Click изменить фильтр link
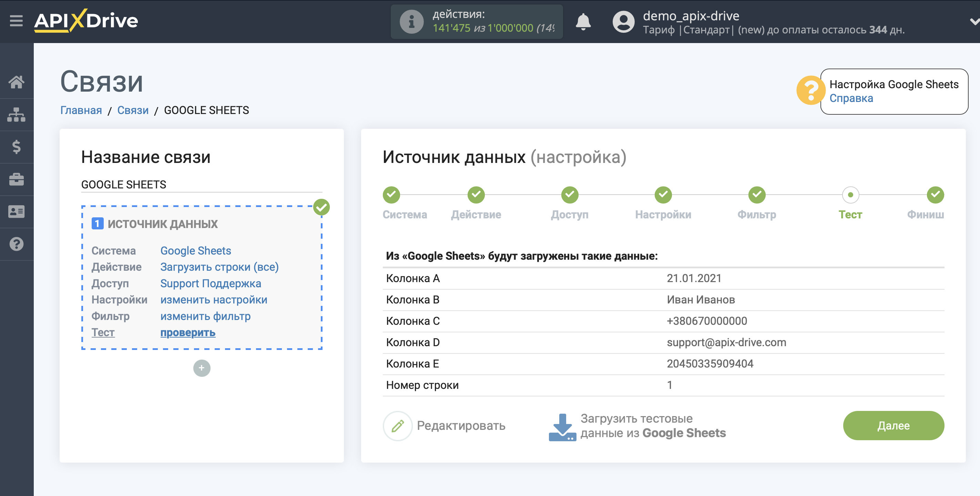 coord(205,316)
